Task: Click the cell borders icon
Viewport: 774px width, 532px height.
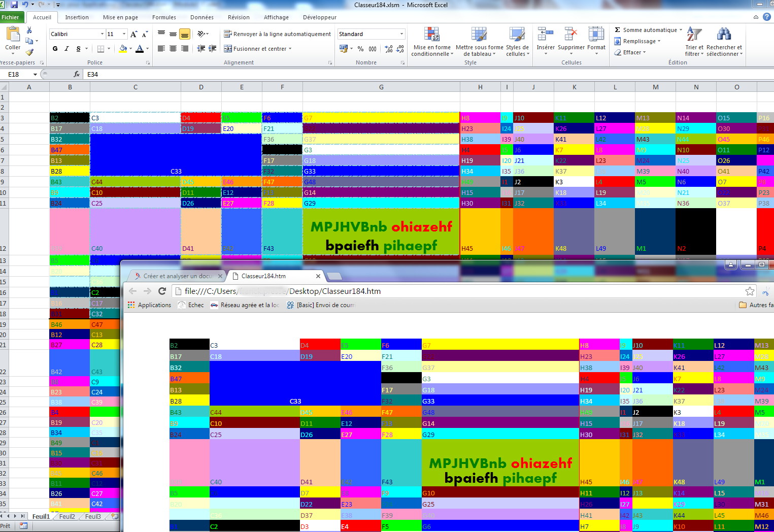Action: (100, 49)
